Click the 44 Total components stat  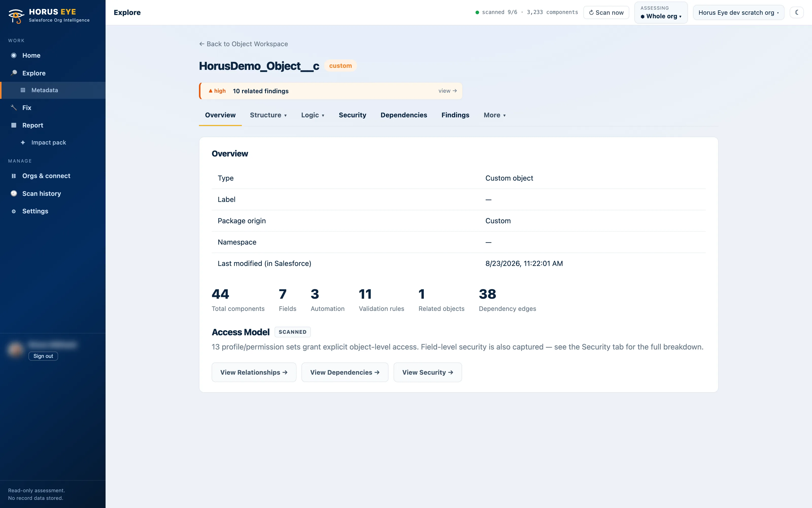pyautogui.click(x=238, y=300)
